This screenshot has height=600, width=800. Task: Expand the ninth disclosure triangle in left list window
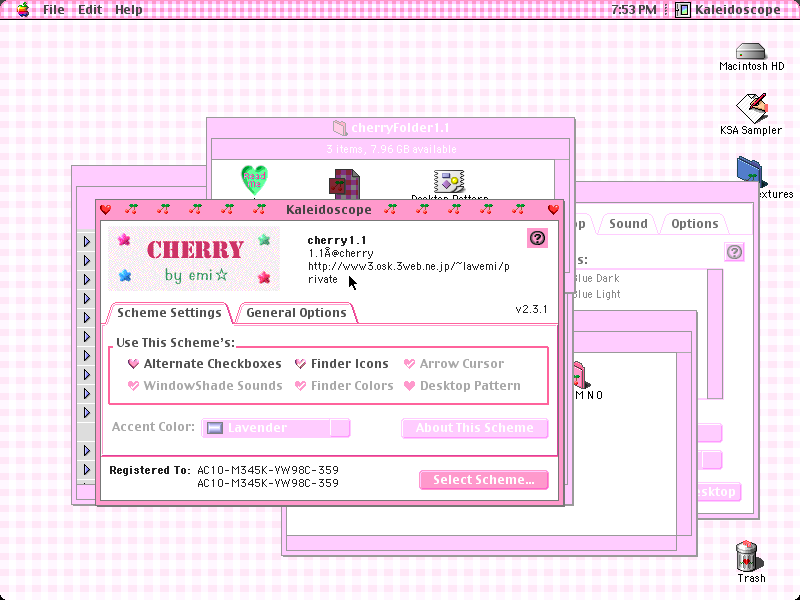tap(87, 393)
